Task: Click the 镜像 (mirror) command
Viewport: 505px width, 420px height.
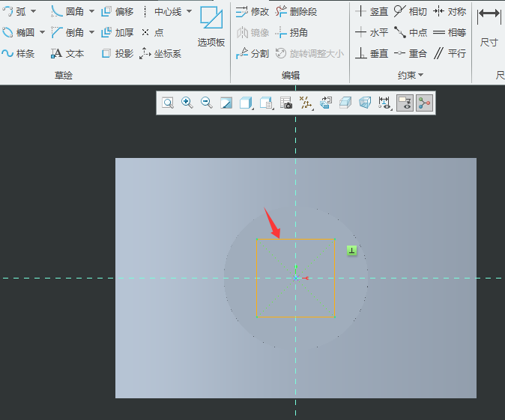Action: pos(252,32)
